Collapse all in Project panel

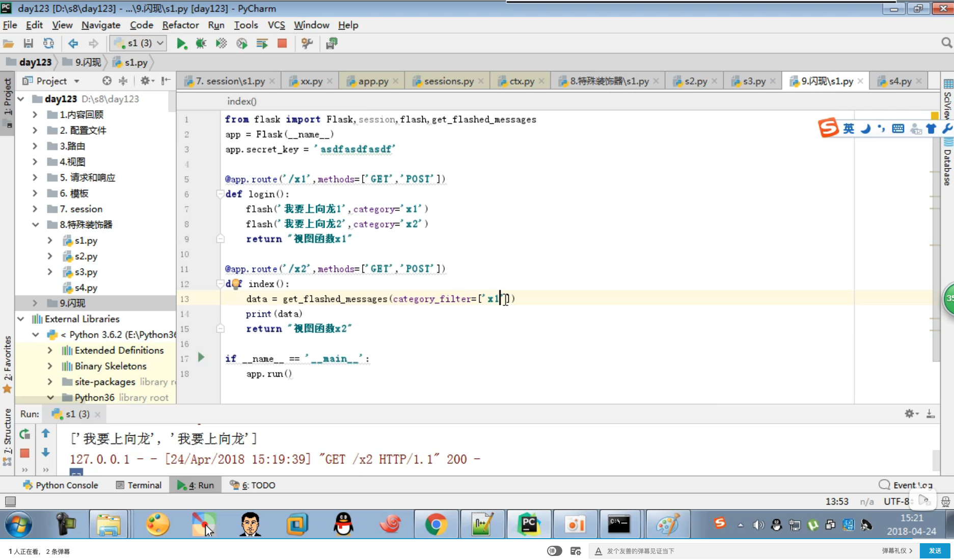pos(123,80)
